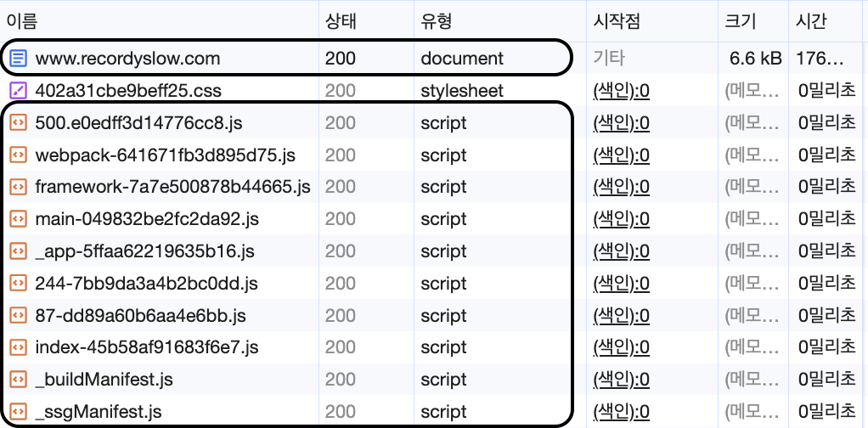Select the www.recordyslow.com request name

click(x=128, y=58)
